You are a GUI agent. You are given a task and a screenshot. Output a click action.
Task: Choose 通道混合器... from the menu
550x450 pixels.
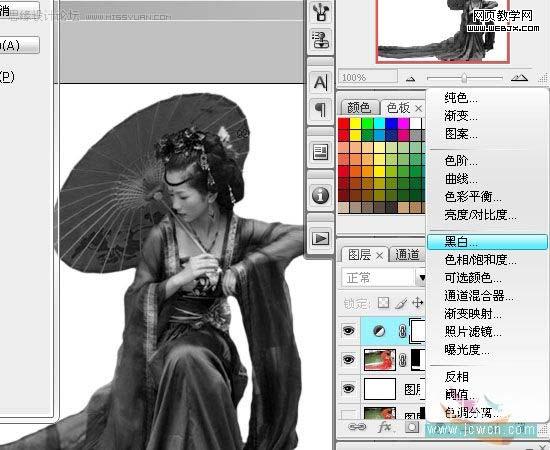[x=479, y=296]
